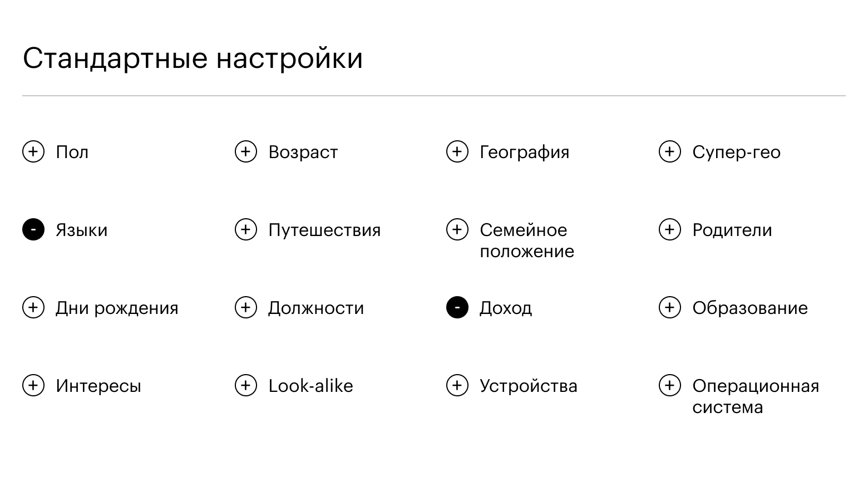This screenshot has width=868, height=501.
Task: Select the Операционная система label
Action: click(755, 396)
